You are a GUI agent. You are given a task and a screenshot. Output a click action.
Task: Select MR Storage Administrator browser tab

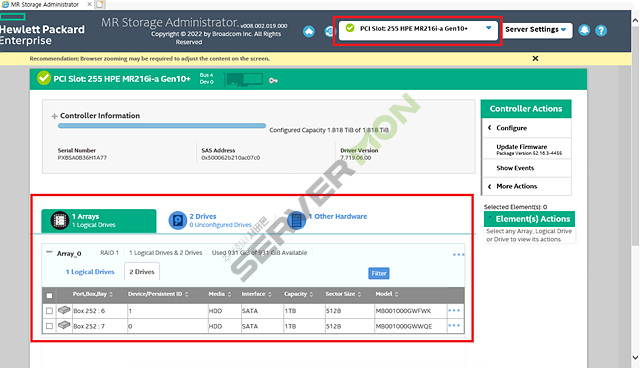44,4
